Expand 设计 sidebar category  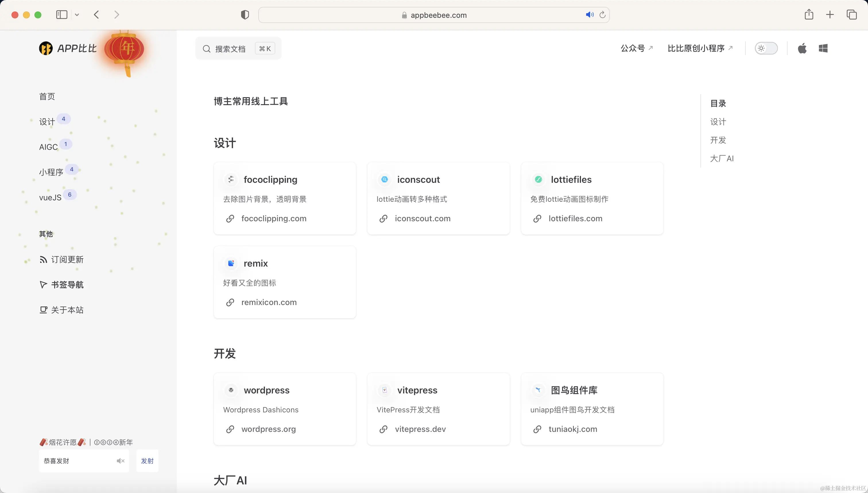click(x=47, y=122)
